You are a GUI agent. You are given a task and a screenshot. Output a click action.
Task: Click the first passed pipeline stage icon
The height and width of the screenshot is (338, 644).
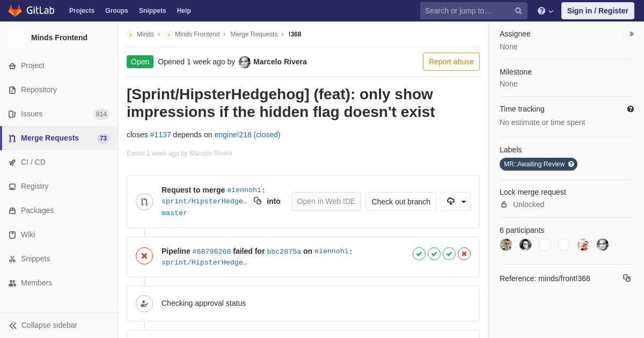click(x=419, y=254)
